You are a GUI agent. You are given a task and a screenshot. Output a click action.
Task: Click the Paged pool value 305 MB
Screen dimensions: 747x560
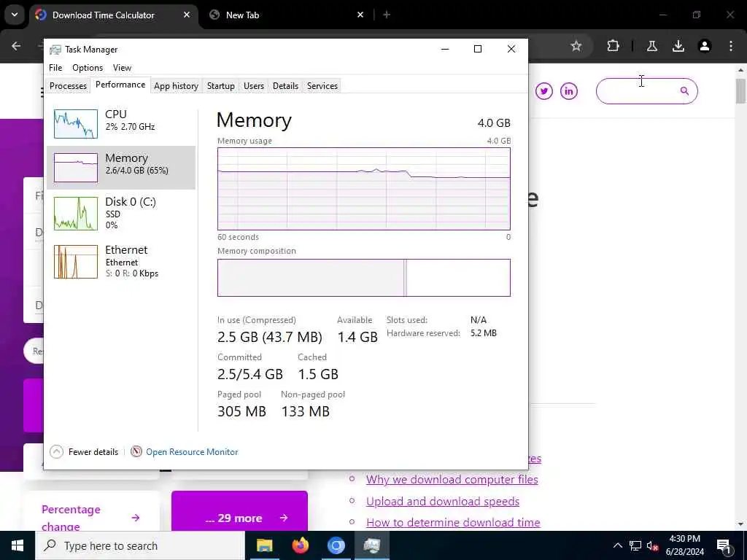(x=241, y=411)
